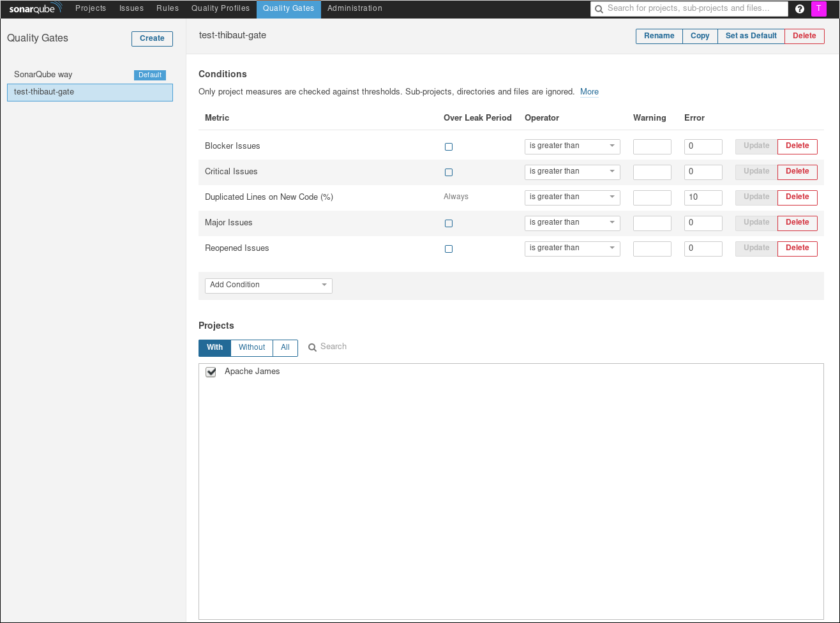The width and height of the screenshot is (840, 623).
Task: Open operator dropdown for Reopened Issues
Action: [x=573, y=248]
